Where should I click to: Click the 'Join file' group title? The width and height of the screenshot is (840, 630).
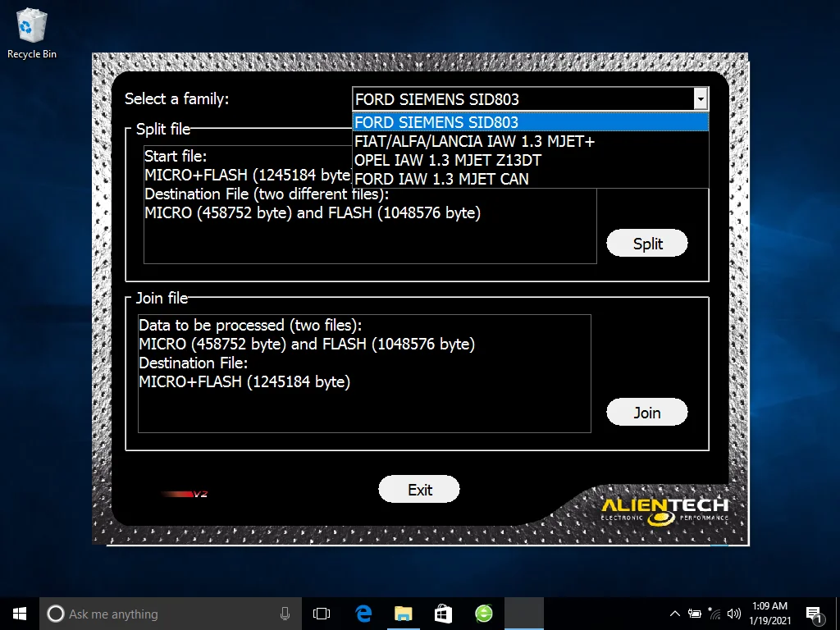162,298
